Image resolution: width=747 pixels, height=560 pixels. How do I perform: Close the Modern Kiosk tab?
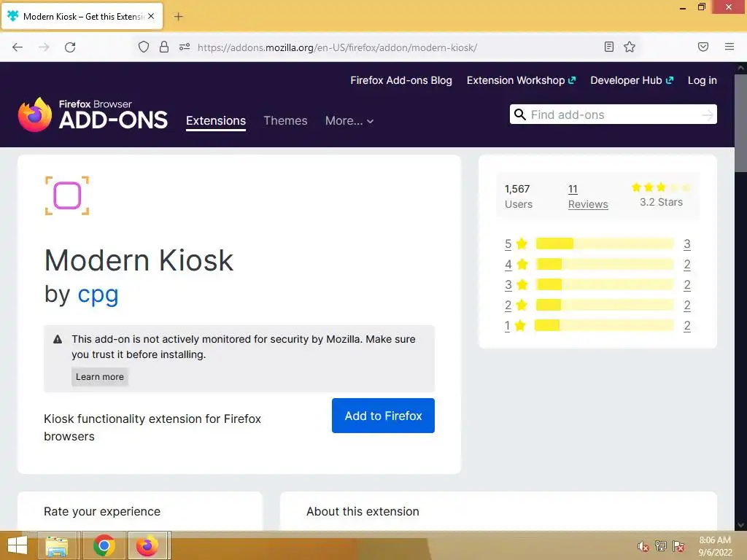click(151, 16)
